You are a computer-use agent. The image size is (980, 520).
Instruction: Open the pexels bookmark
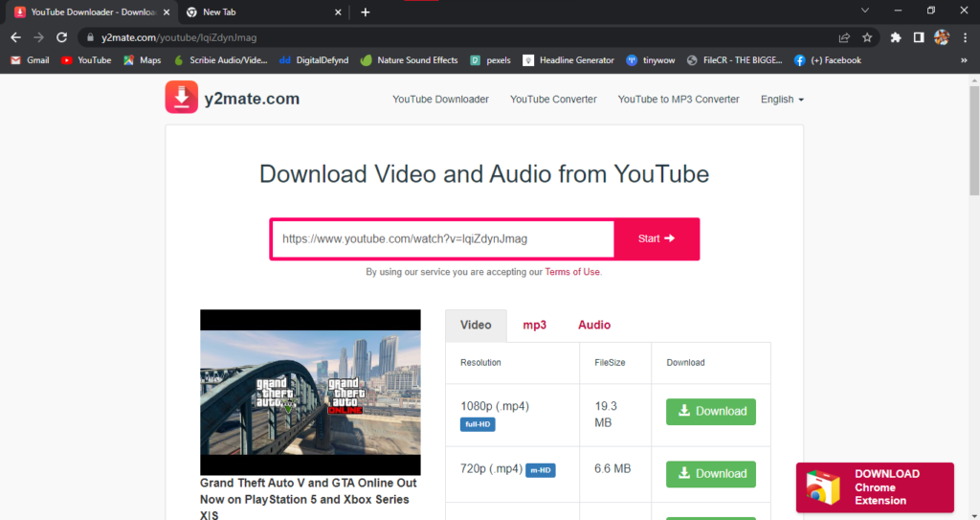coord(491,60)
